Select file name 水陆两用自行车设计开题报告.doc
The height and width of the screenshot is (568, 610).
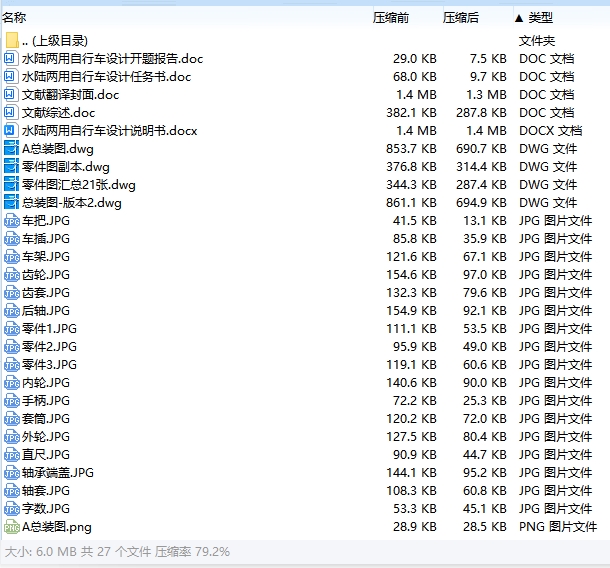(112, 59)
